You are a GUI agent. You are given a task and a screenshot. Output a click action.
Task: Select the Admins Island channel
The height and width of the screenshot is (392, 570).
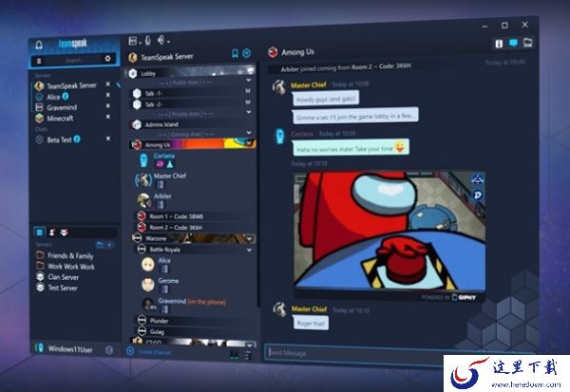point(191,124)
